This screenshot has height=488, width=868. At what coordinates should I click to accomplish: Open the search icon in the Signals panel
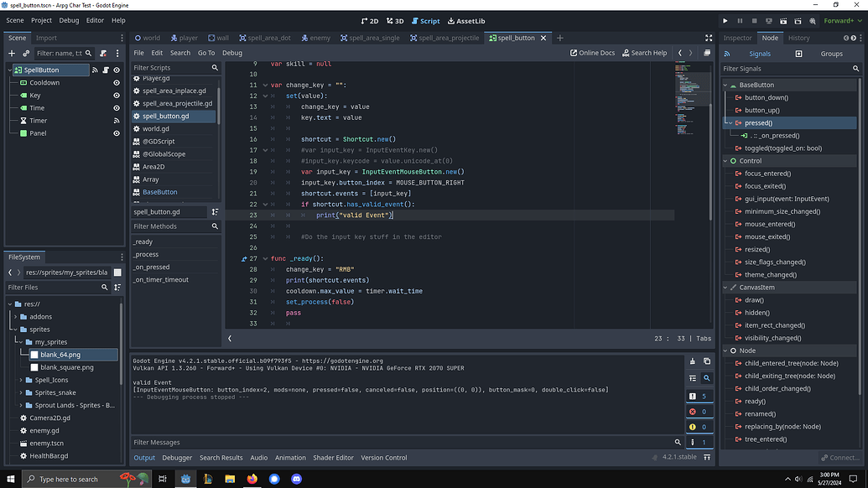click(856, 68)
